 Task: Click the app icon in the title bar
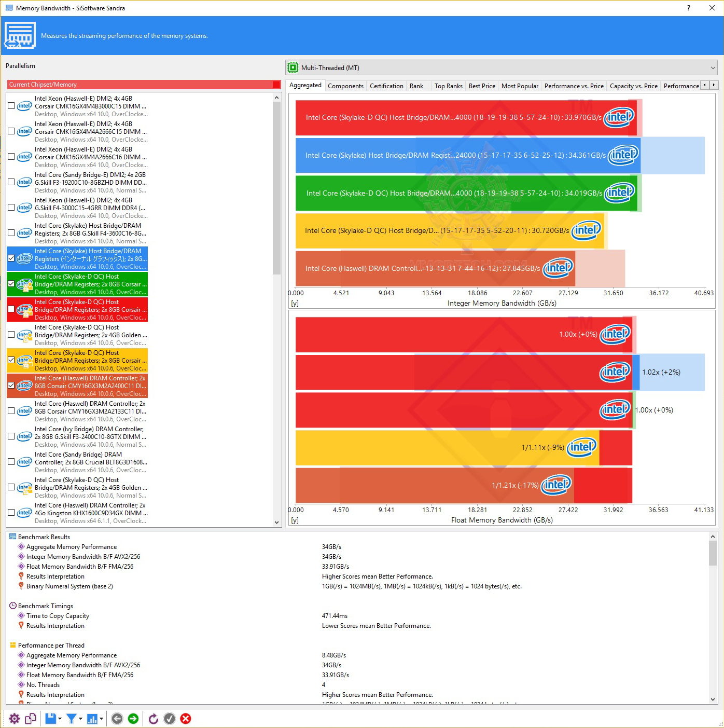coord(9,8)
